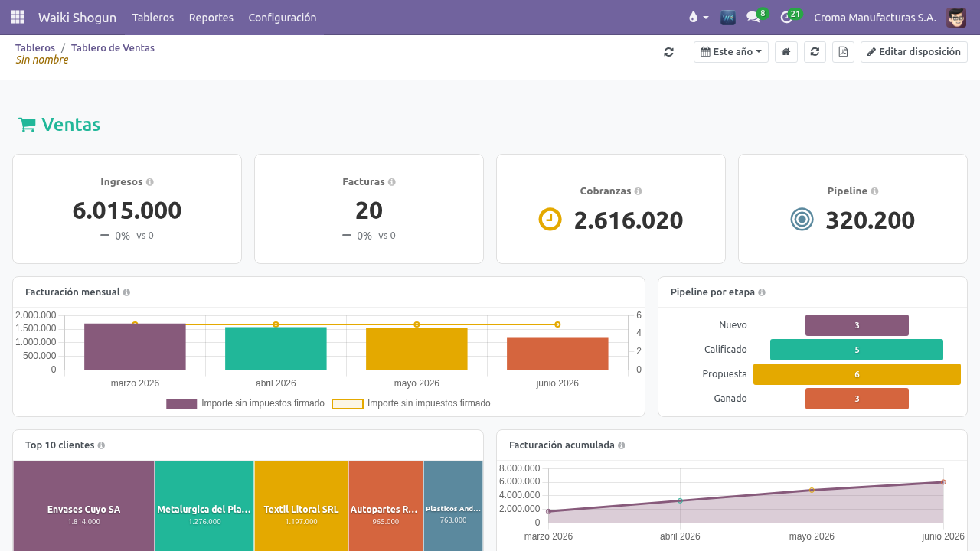Viewport: 980px width, 551px height.
Task: Toggle the yellow line legend entry
Action: tap(411, 403)
